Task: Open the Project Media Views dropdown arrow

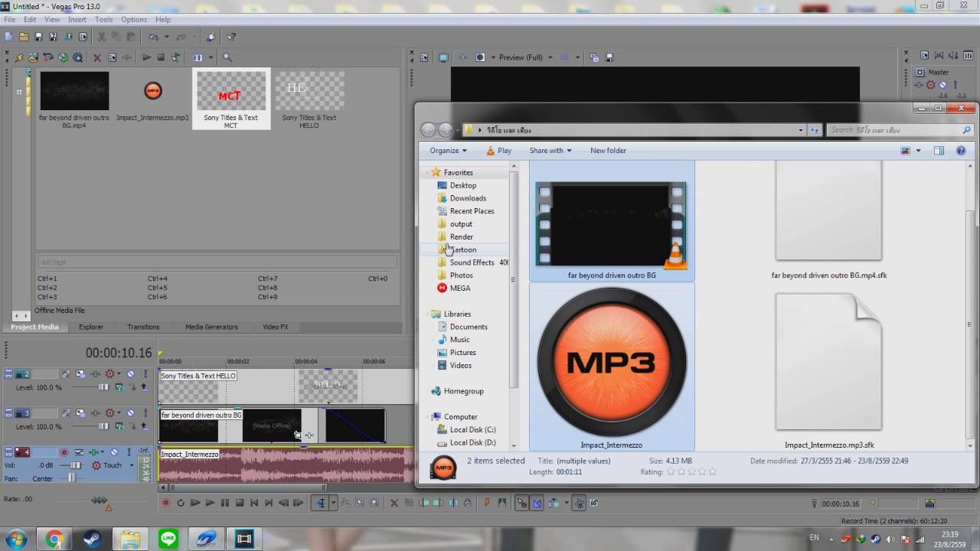Action: [x=210, y=57]
